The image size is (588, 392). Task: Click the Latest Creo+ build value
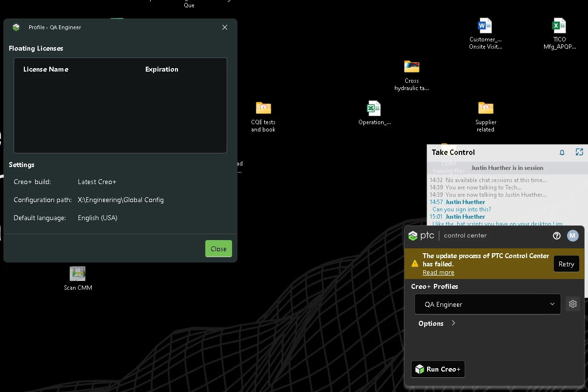point(97,182)
